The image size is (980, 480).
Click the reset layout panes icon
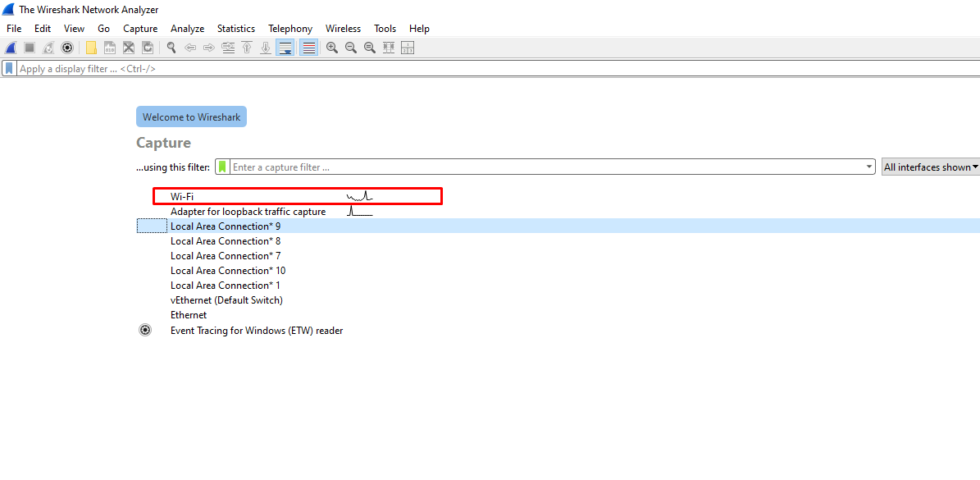coord(408,48)
